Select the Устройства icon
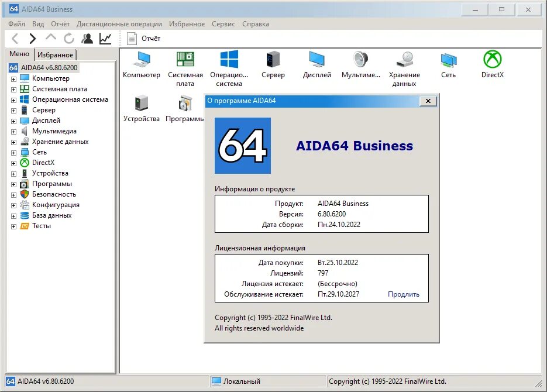This screenshot has height=392, width=547. 140,104
